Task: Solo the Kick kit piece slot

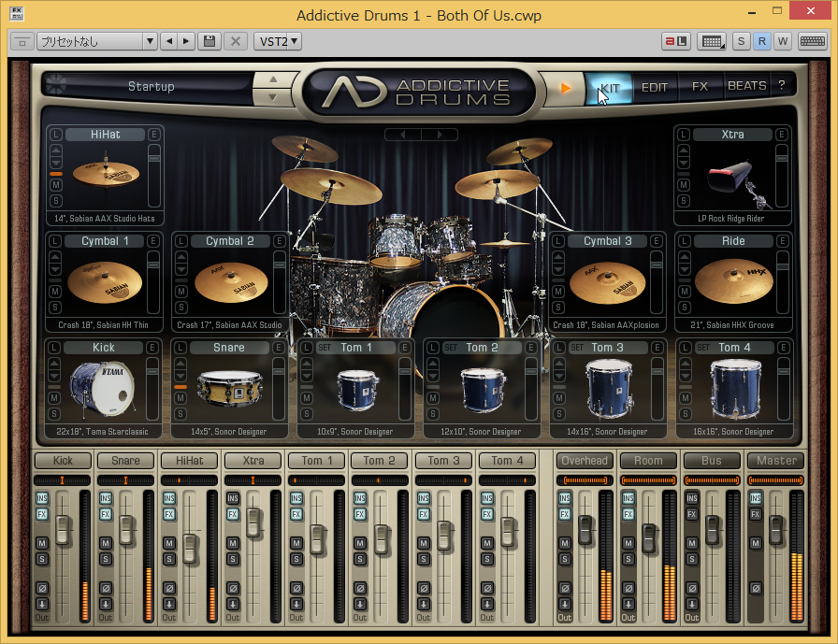Action: coord(54,414)
